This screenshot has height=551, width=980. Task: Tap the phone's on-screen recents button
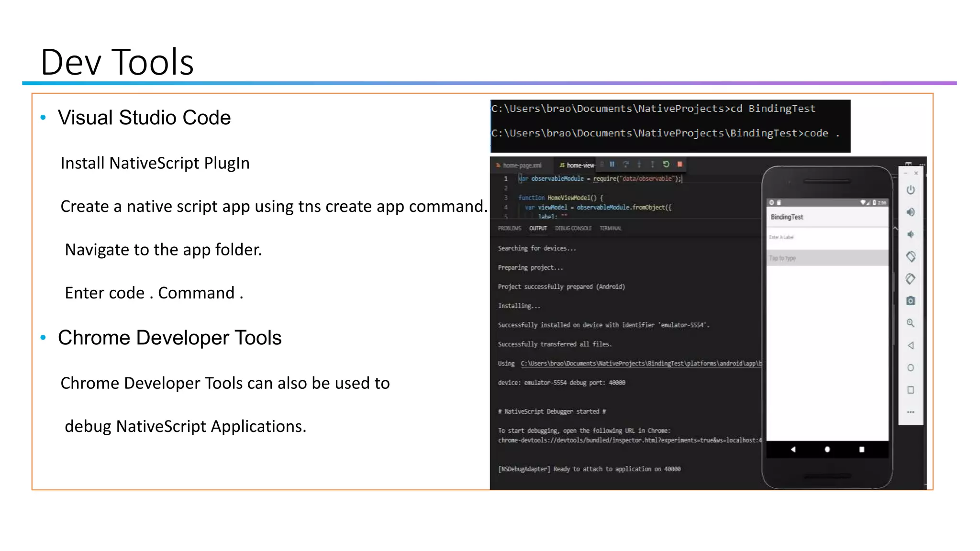pos(862,450)
